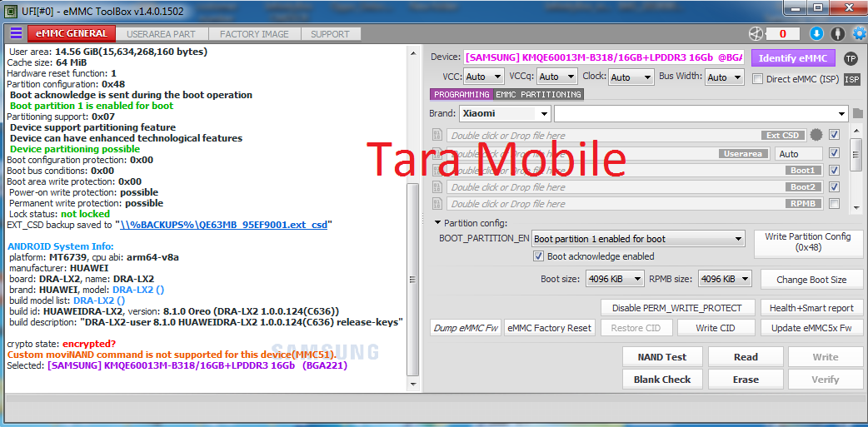Select the EMMC PARTITIONING tab
Screen dimensions: 868x427
pos(539,95)
